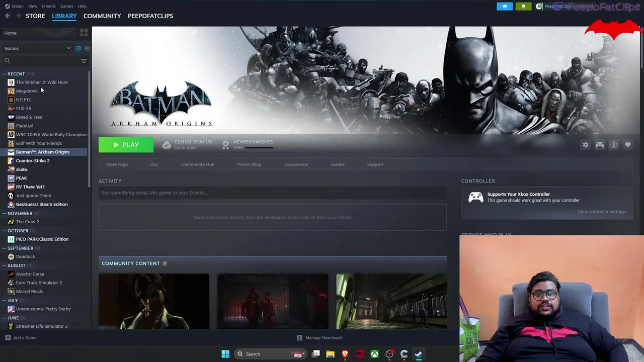The image size is (644, 362).
Task: Open the Windows Start menu
Action: pos(225,354)
